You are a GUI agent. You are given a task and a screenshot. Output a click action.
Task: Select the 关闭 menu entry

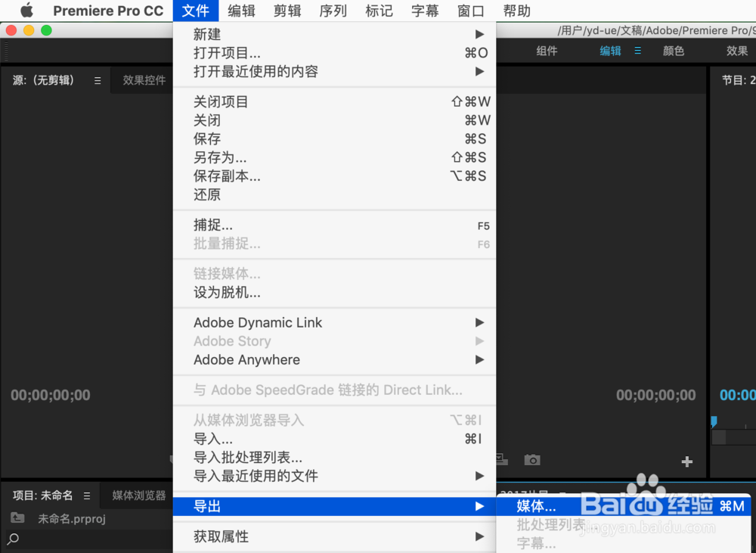point(334,120)
